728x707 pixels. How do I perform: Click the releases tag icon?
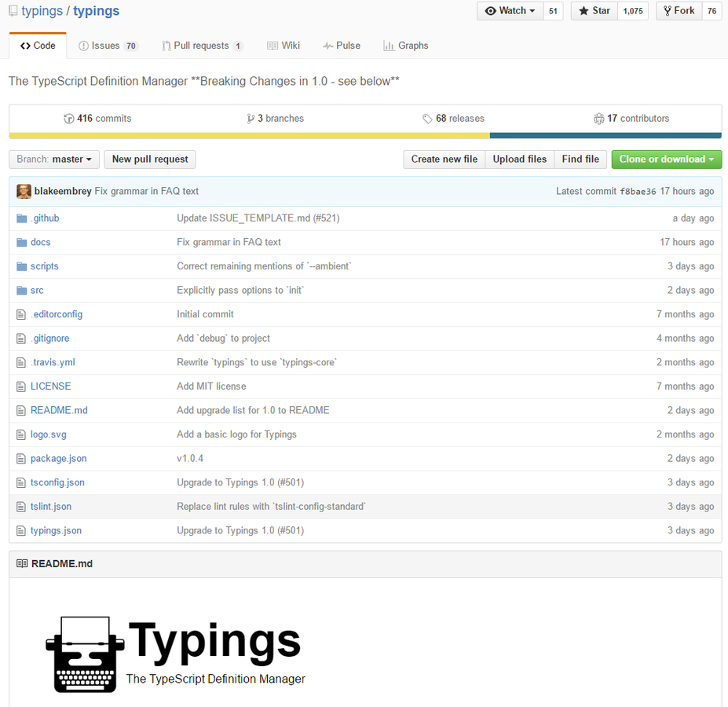point(427,119)
